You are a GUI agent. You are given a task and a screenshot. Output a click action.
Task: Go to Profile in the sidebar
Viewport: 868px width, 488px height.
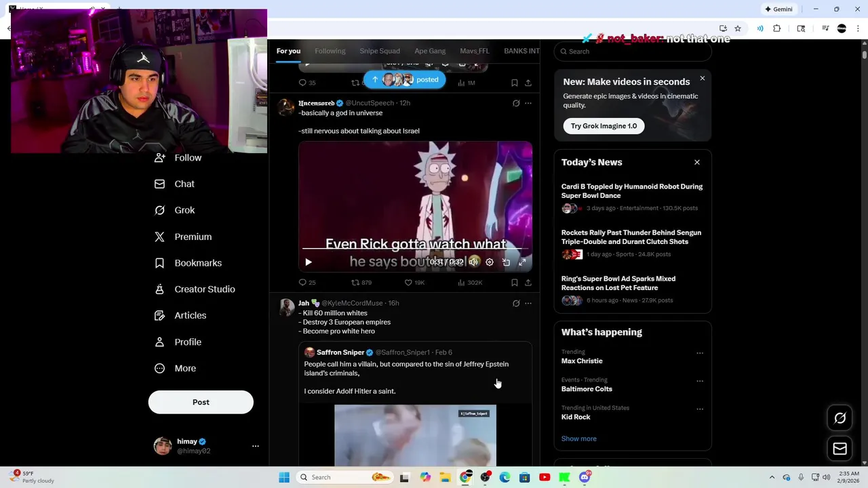178,342
